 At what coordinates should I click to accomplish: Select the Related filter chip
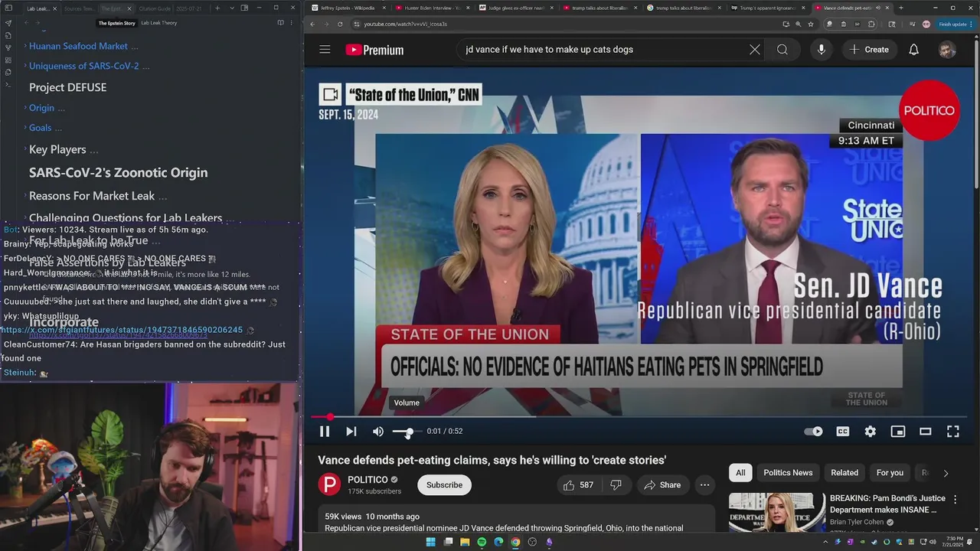pyautogui.click(x=844, y=473)
